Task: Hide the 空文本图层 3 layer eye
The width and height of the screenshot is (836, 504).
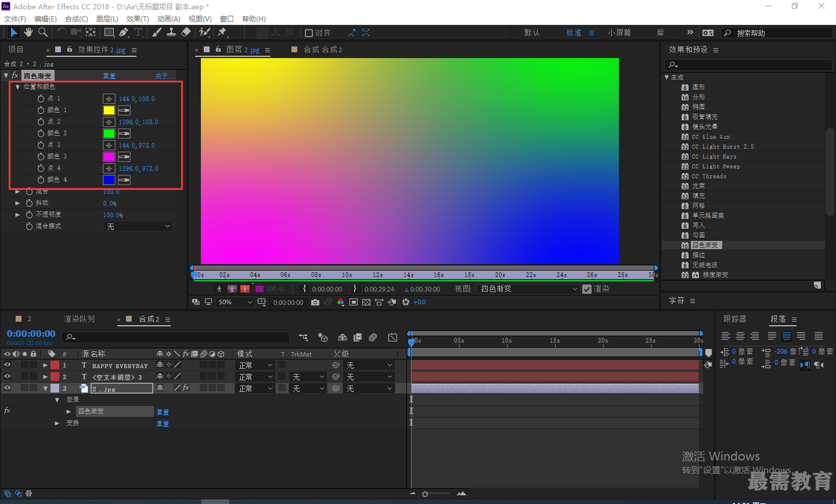Action: [x=8, y=376]
